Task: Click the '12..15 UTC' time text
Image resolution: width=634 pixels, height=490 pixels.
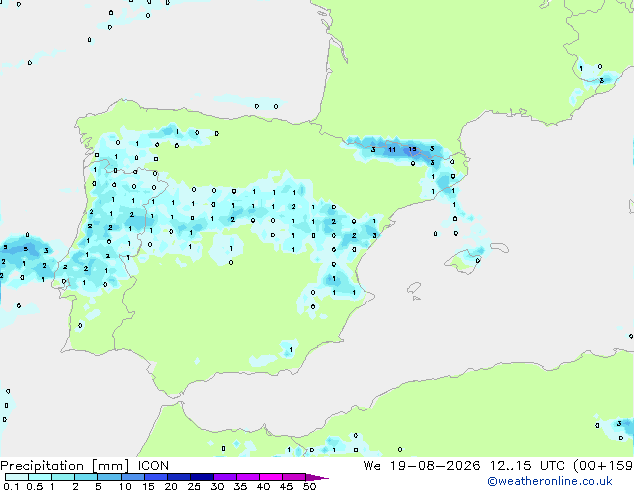Action: click(x=527, y=466)
